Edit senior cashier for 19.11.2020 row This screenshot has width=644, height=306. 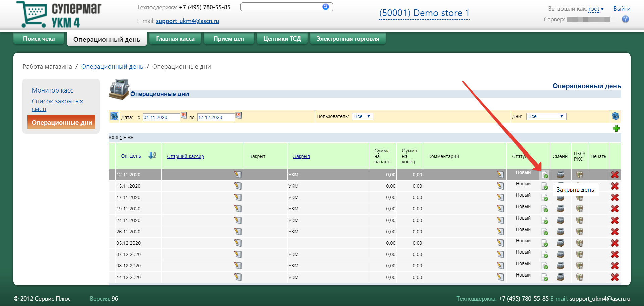[x=238, y=208]
